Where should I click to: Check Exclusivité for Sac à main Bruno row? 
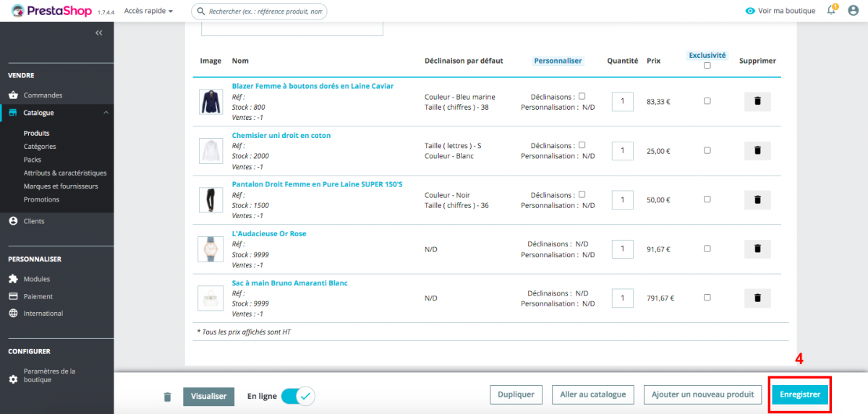tap(707, 298)
